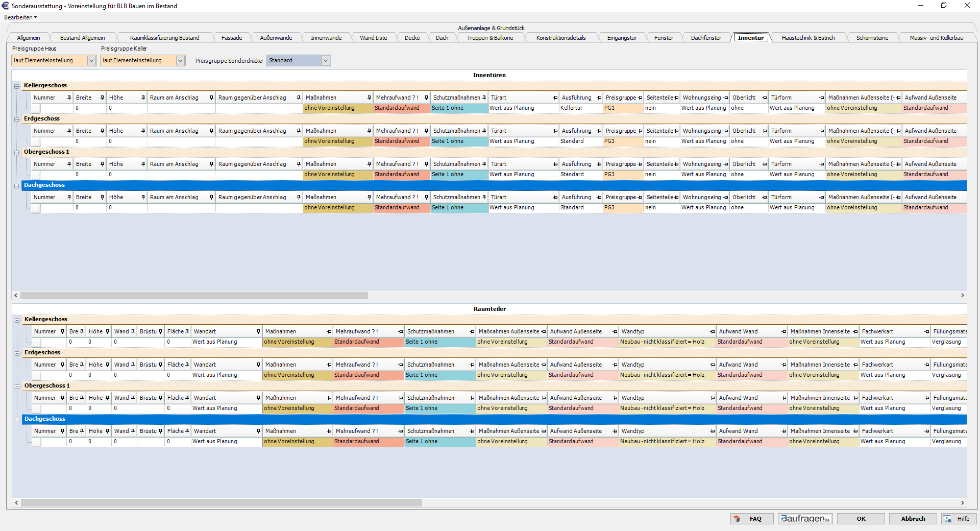Screen dimensions: 980x531
Task: Pin Wandtyp column in Raumteiler Obergeschoss 1
Action: tap(712, 398)
